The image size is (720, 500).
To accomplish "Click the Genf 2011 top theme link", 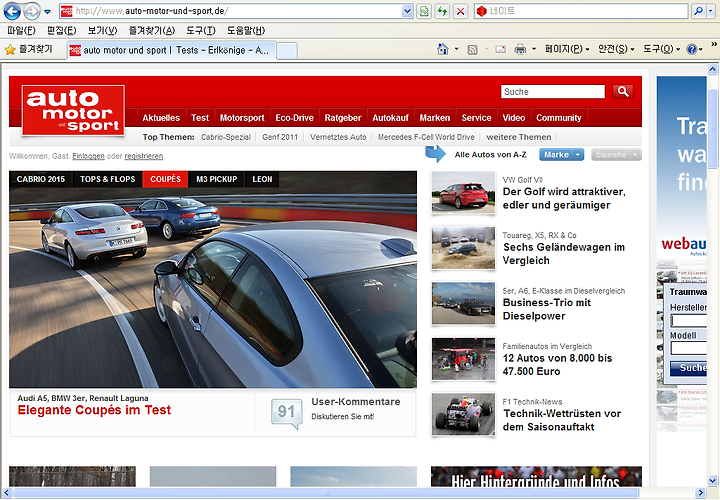I will tap(280, 137).
